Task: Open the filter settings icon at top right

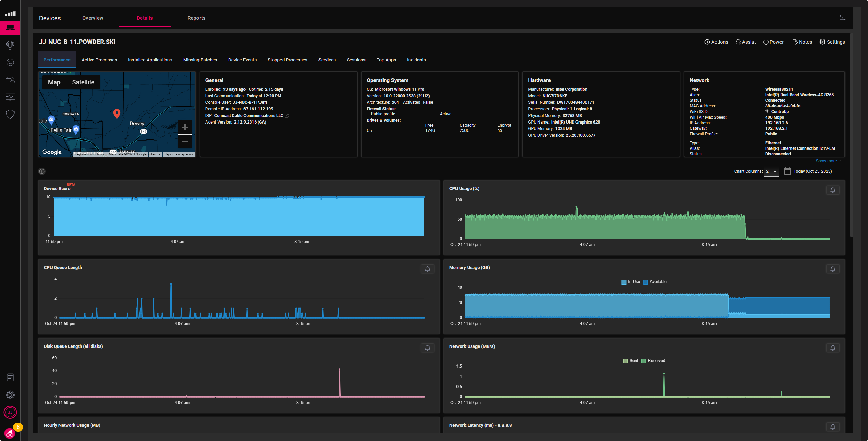Action: (x=842, y=18)
